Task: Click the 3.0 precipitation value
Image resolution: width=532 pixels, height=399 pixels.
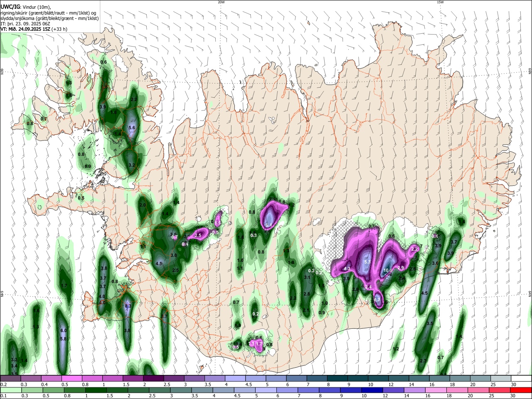Action: [x=174, y=255]
